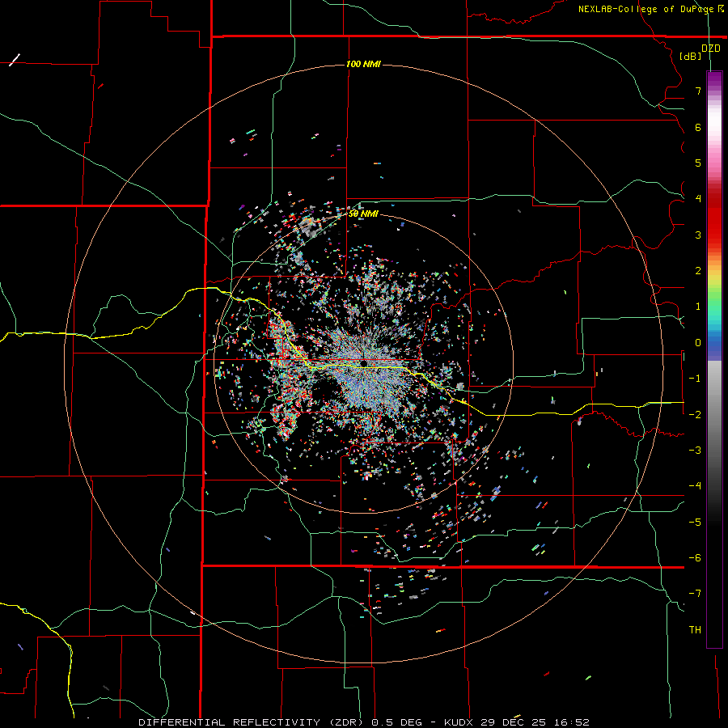Click the -4 value on color scale

tap(695, 485)
